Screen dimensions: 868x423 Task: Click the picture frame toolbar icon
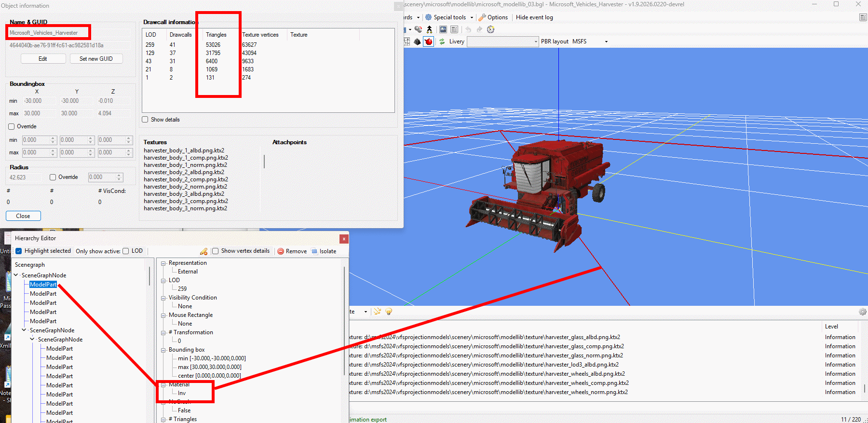point(443,29)
